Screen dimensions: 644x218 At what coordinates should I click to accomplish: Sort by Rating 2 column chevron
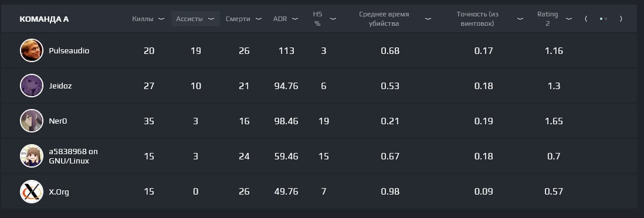pyautogui.click(x=569, y=19)
